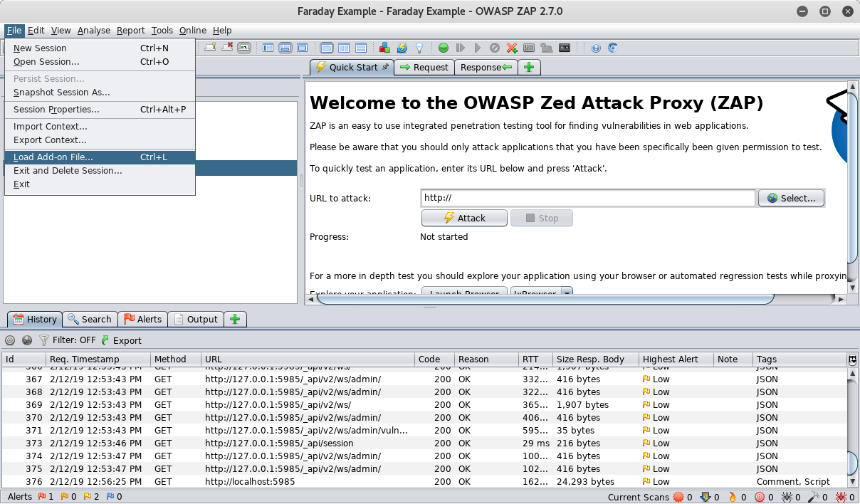Click the red target scan status icon
860x504 pixels.
point(760,497)
